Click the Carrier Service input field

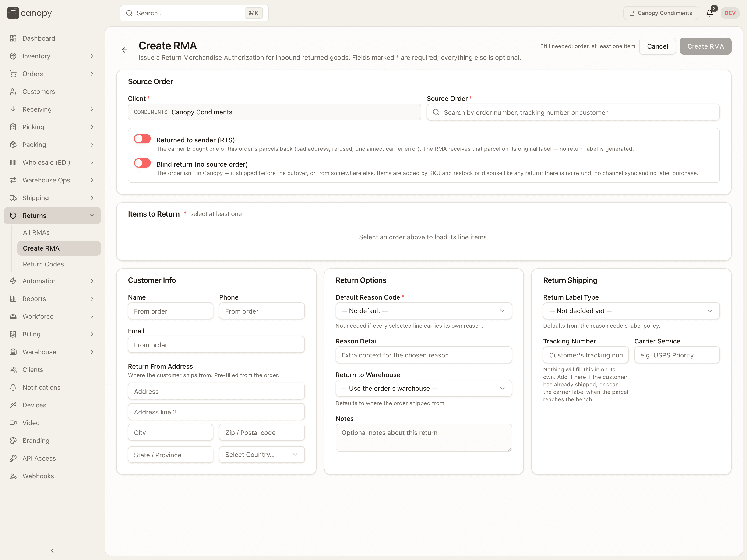(x=677, y=355)
